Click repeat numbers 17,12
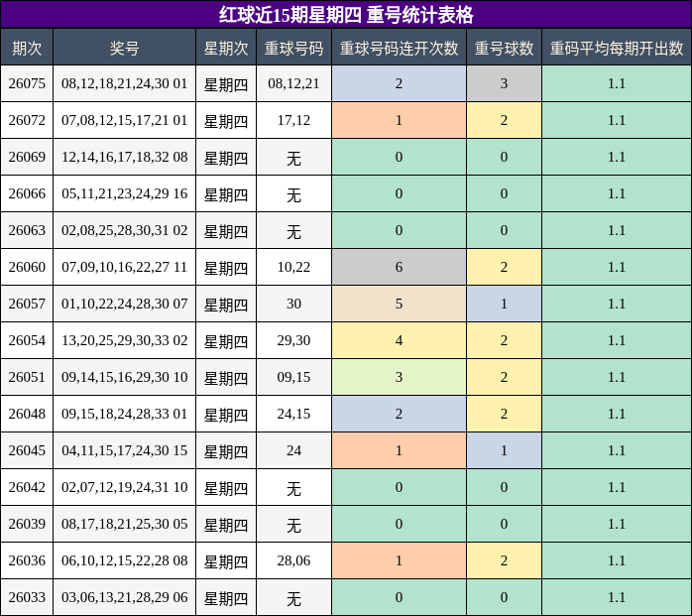Image resolution: width=692 pixels, height=616 pixels. click(x=293, y=120)
